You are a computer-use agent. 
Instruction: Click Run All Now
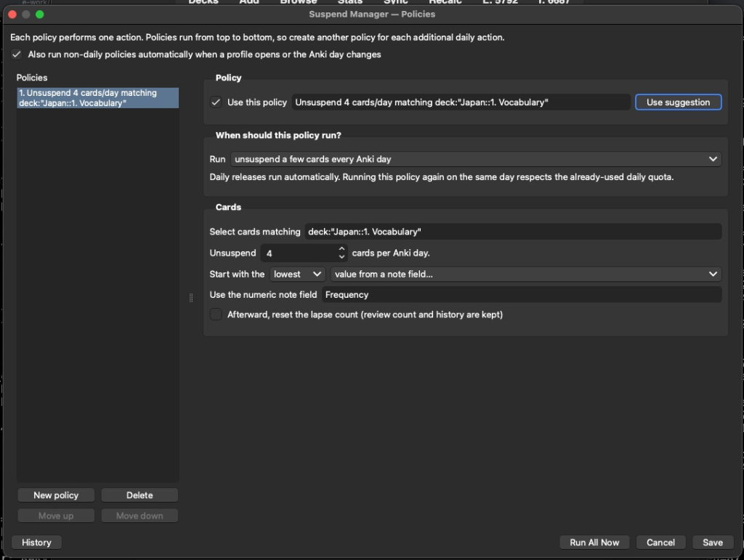click(594, 543)
